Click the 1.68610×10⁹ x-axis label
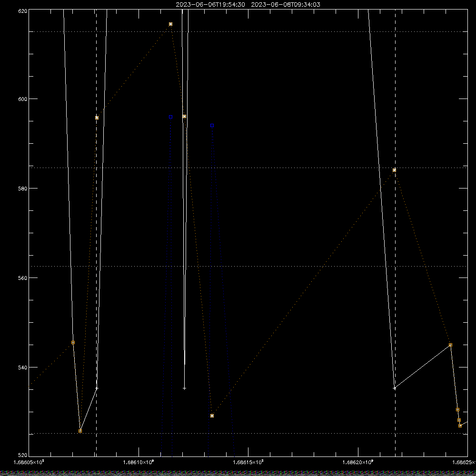 pos(139,462)
